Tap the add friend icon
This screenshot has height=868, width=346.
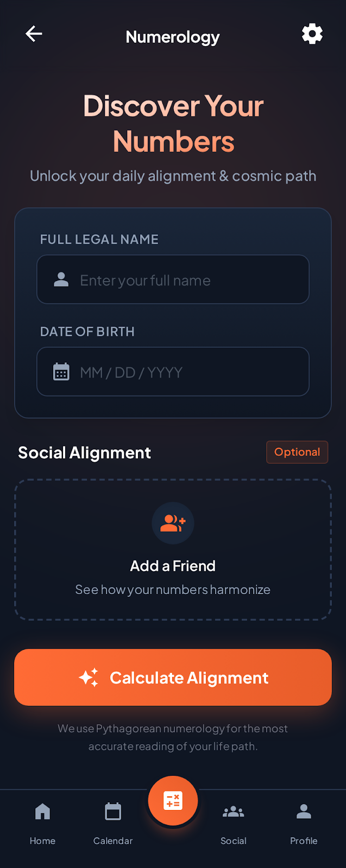[173, 523]
